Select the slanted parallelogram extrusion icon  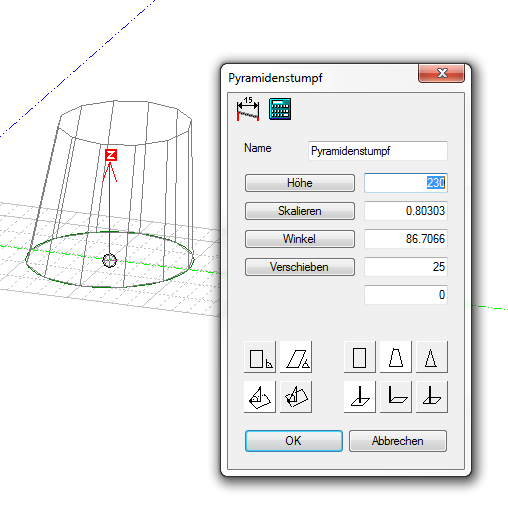click(x=296, y=357)
